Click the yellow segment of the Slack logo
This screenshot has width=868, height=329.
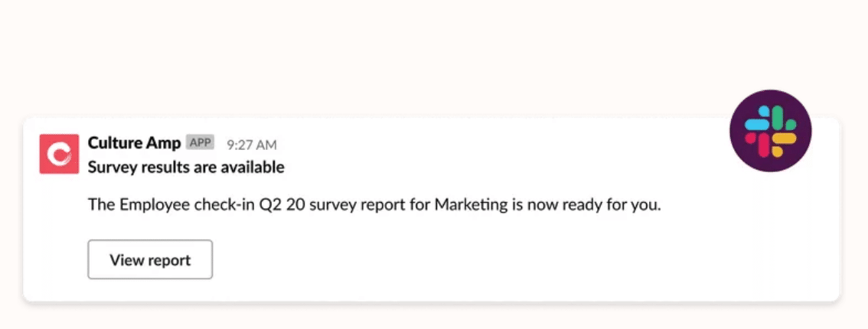coord(784,144)
